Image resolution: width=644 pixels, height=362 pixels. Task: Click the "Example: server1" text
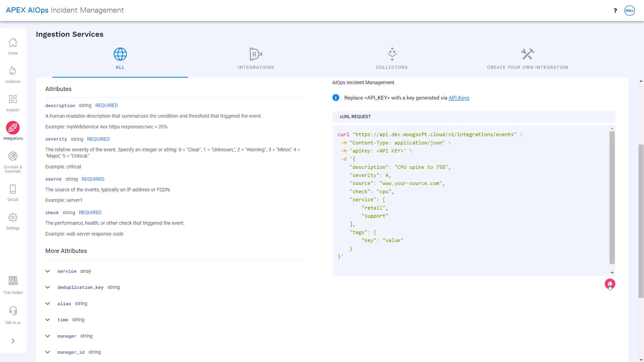point(64,200)
